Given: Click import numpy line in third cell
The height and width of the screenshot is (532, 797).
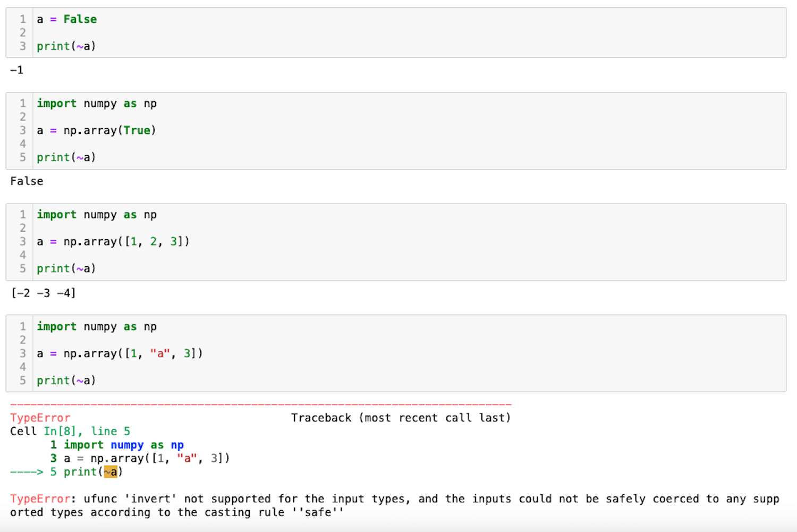Looking at the screenshot, I should coord(97,215).
